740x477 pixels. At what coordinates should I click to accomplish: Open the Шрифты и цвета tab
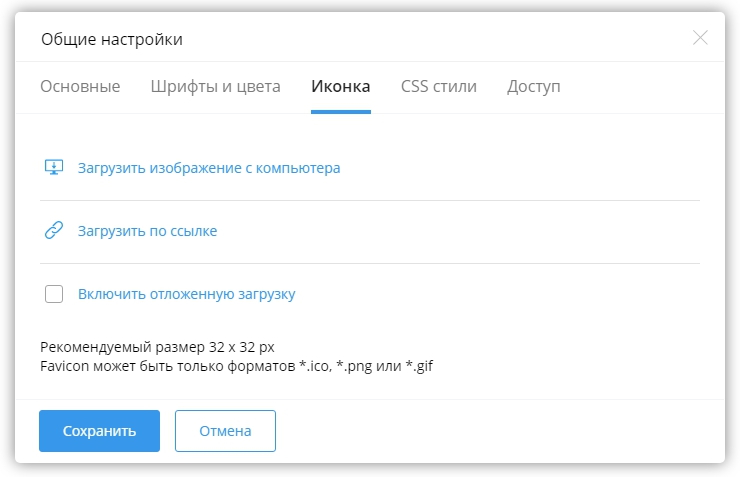click(x=215, y=86)
